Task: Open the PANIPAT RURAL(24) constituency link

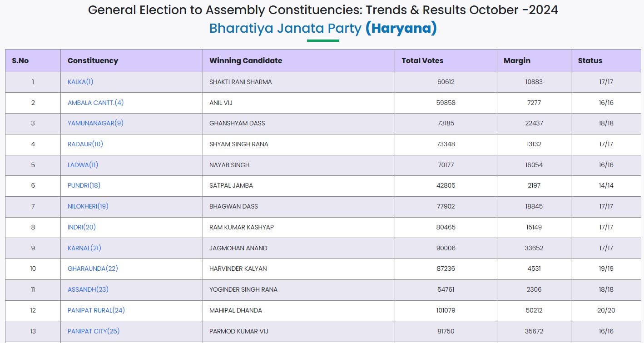Action: tap(96, 310)
